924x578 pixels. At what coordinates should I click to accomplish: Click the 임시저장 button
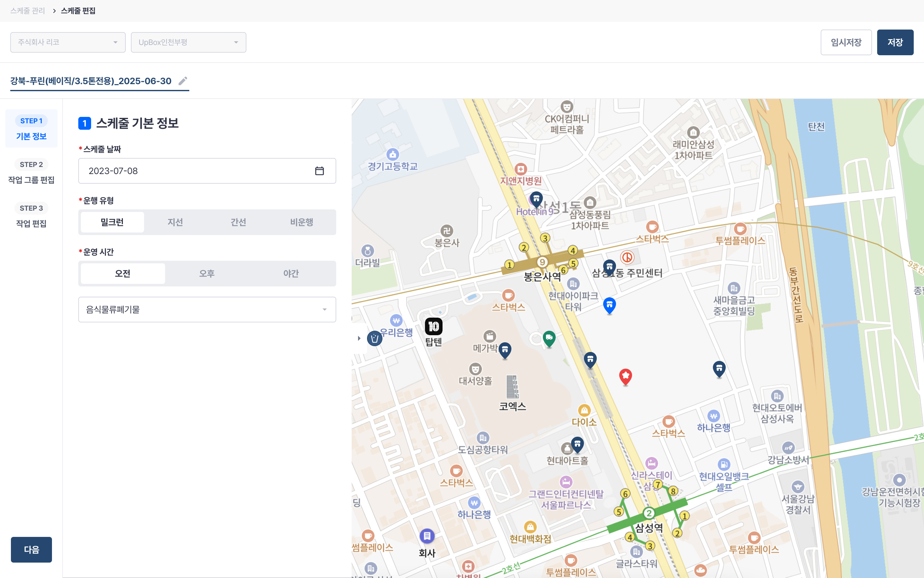pos(846,42)
